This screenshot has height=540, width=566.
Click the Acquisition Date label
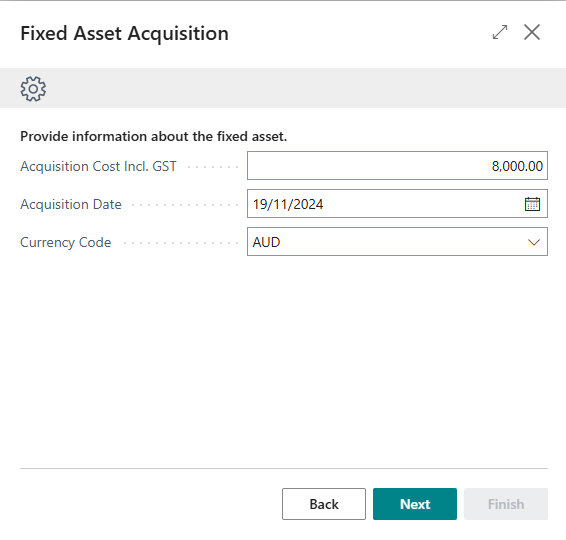tap(71, 204)
